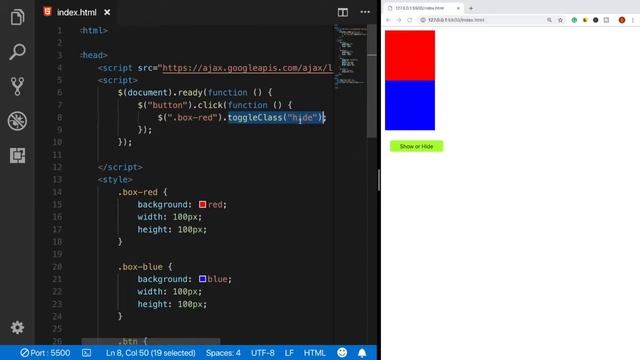Screen dimensions: 640x360
Task: Reload the browser page
Action: coord(409,20)
